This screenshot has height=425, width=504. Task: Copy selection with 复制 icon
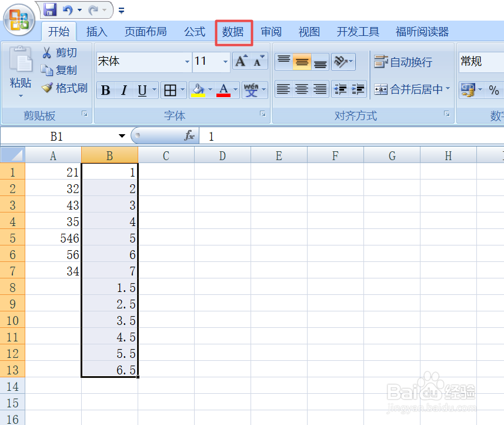point(47,70)
